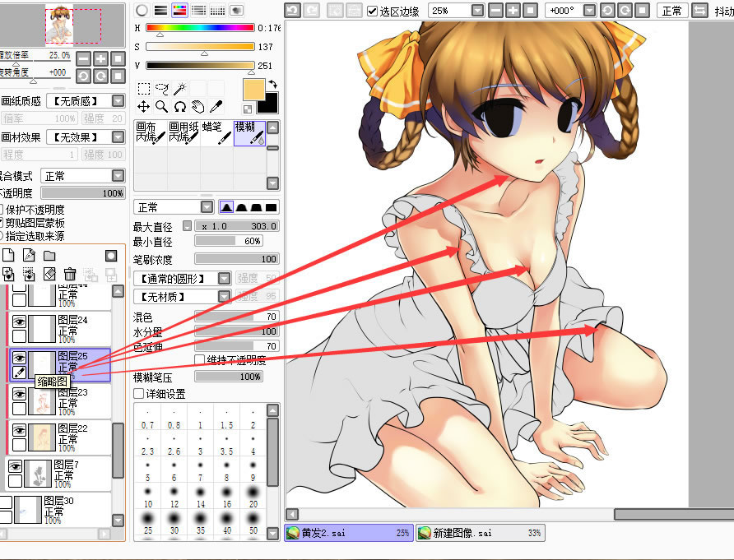The image size is (734, 560).
Task: Select the magnifier zoom tool
Action: click(x=161, y=107)
